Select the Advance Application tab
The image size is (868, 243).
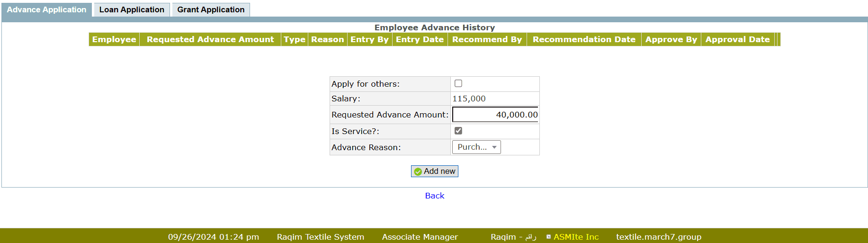click(46, 10)
